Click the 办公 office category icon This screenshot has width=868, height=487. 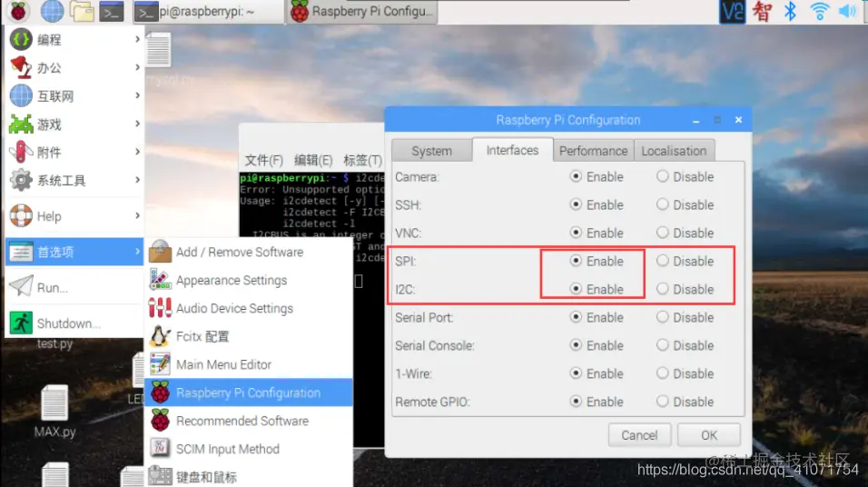click(21, 67)
